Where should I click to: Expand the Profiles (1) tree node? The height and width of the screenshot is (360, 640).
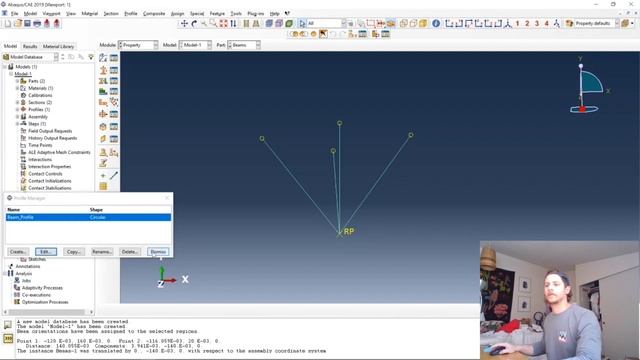tap(17, 109)
